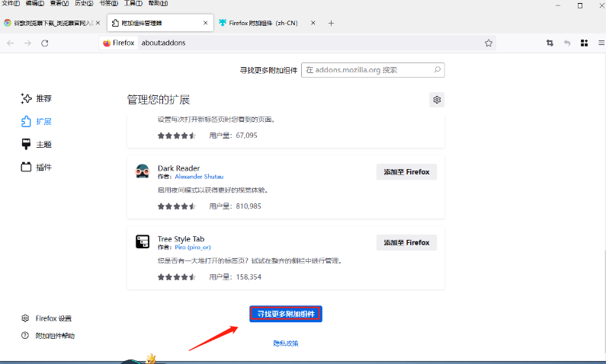The height and width of the screenshot is (364, 606).
Task: Bookmark this page with the star icon
Action: [489, 43]
